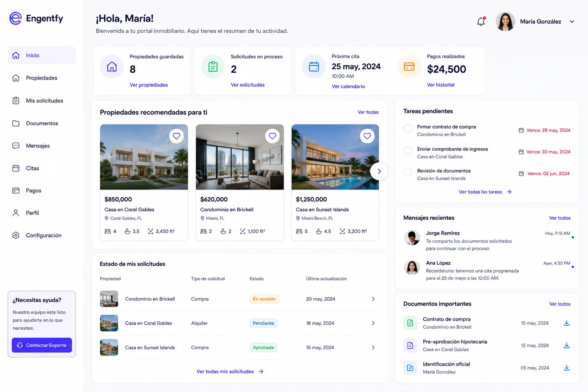
Task: Click the area icon beside 1,100 ft²
Action: (x=242, y=232)
